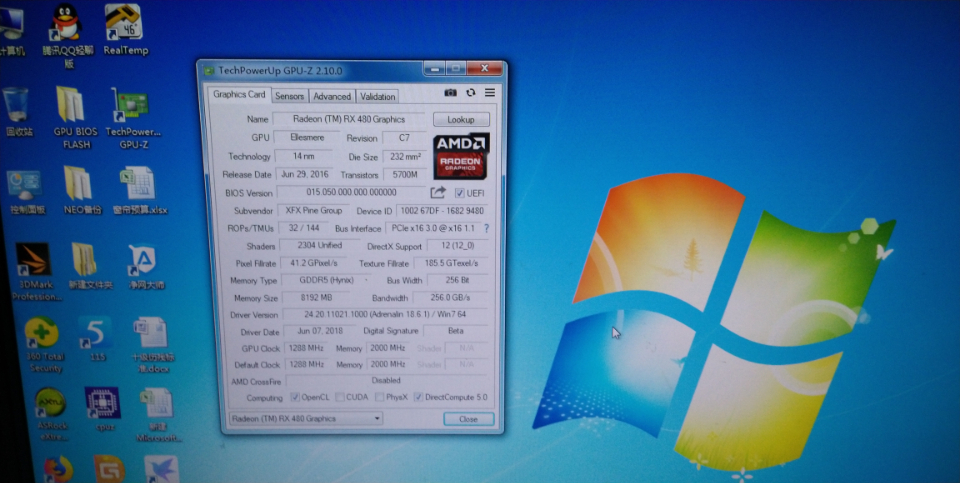Click the Bandwidth value 256.0 GB/s
The image size is (960, 483).
[451, 298]
